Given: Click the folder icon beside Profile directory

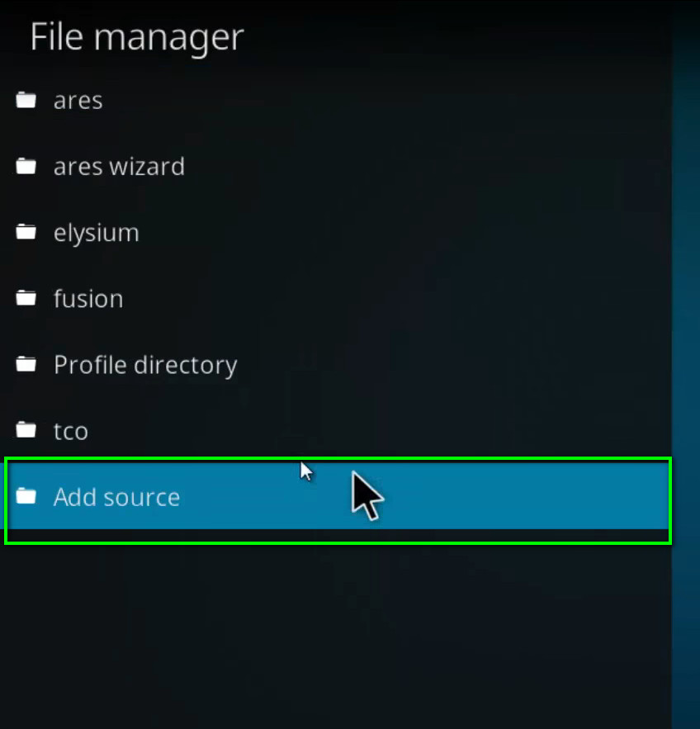Looking at the screenshot, I should (26, 363).
